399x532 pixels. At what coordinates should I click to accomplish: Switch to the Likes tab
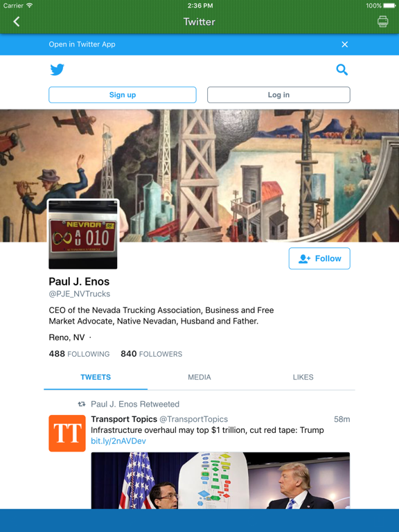coord(303,378)
